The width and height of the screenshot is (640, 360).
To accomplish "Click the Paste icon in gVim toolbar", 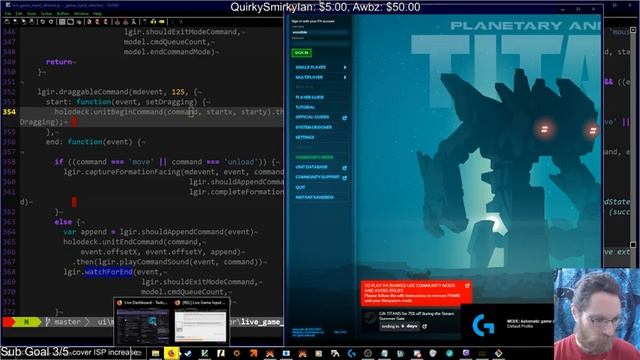I will 78,22.
